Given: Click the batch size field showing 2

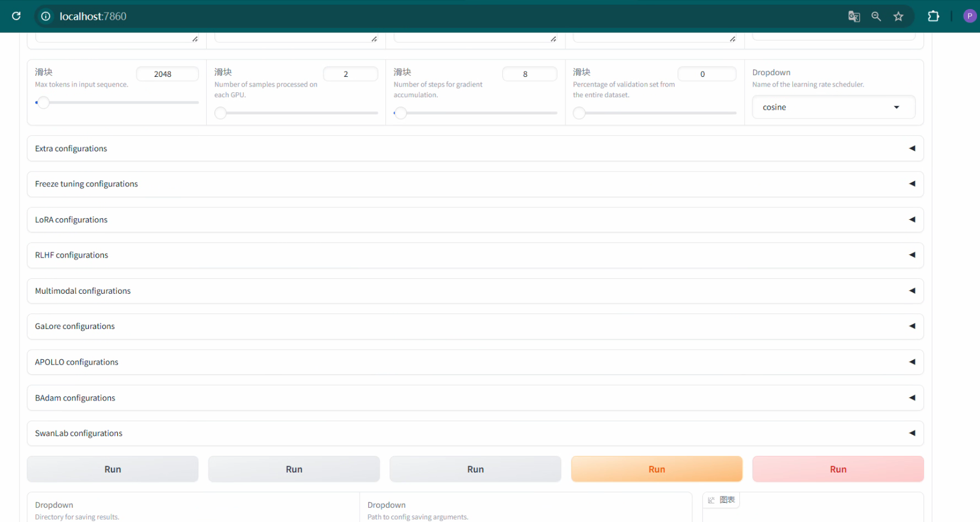Looking at the screenshot, I should [350, 74].
